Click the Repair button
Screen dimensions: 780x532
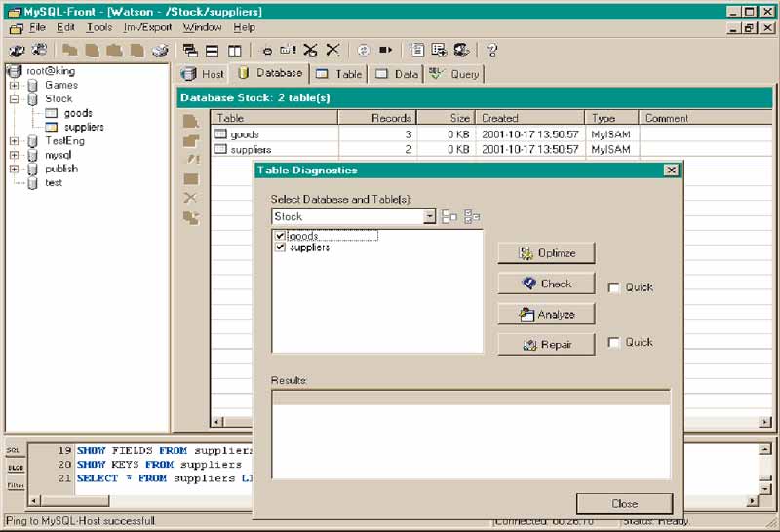pyautogui.click(x=546, y=345)
